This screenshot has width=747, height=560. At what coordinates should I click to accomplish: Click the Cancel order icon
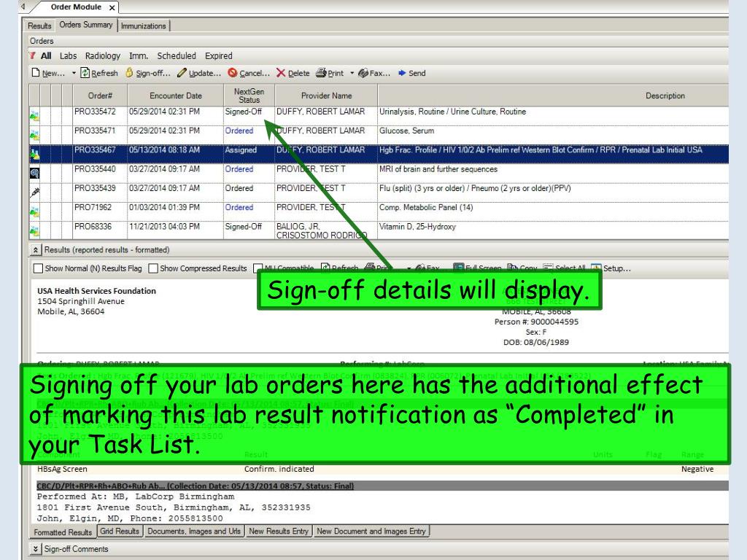tap(233, 73)
